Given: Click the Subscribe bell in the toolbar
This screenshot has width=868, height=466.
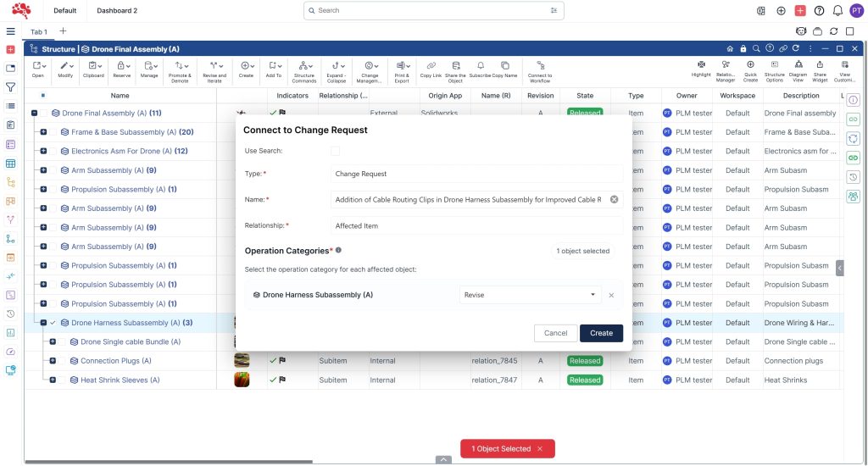Looking at the screenshot, I should (x=481, y=65).
